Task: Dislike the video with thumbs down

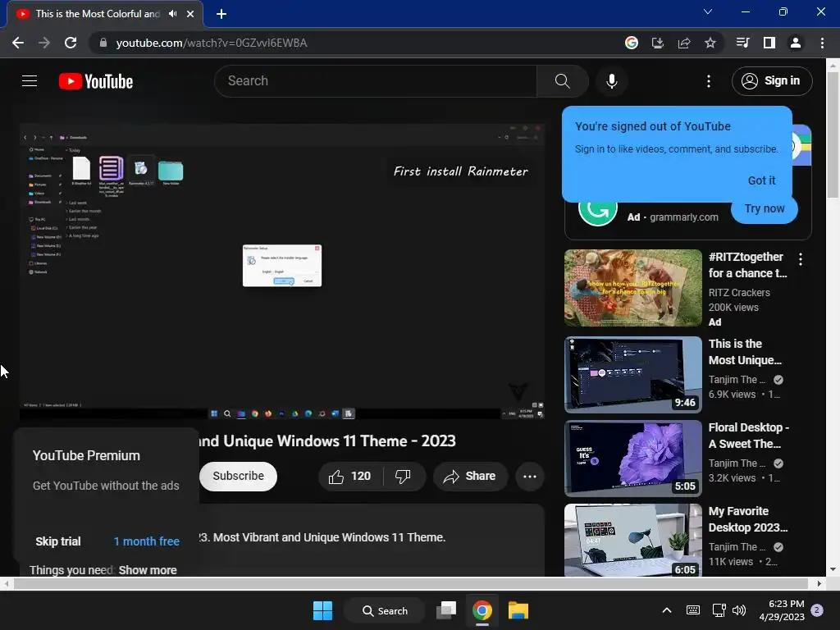Action: click(404, 477)
